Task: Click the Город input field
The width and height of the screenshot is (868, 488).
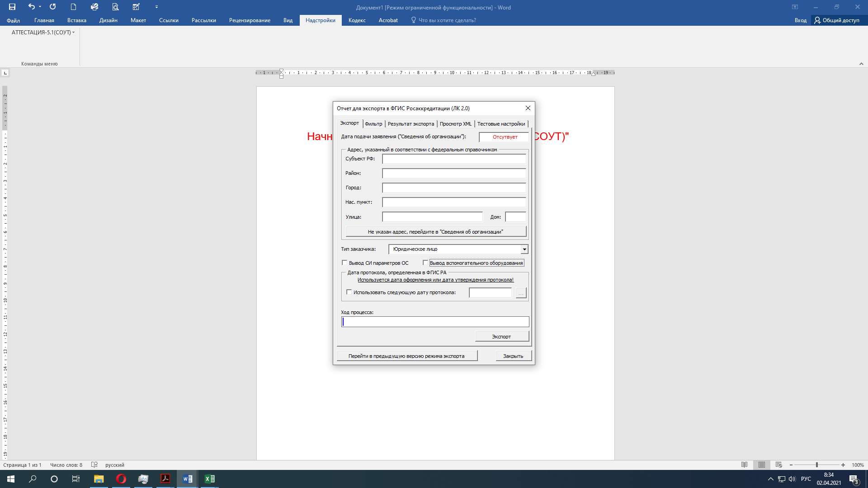Action: coord(454,188)
